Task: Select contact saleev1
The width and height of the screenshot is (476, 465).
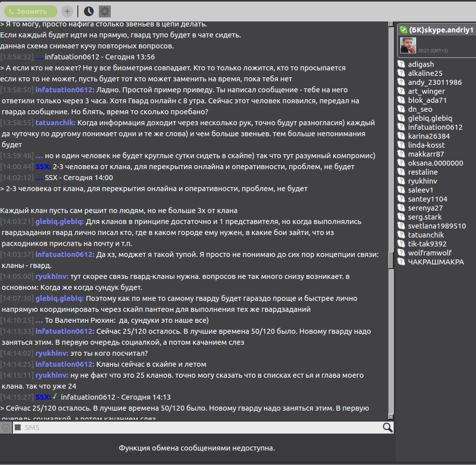Action: click(x=421, y=190)
